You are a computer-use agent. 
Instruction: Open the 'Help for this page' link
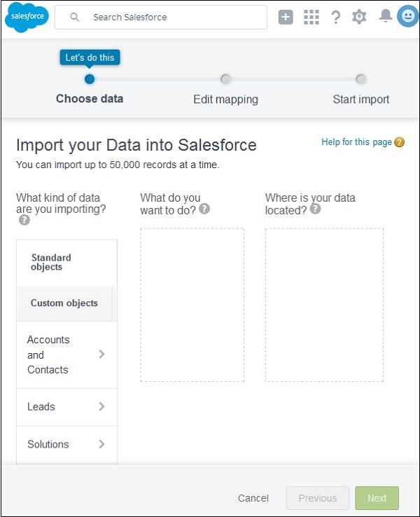(x=356, y=142)
